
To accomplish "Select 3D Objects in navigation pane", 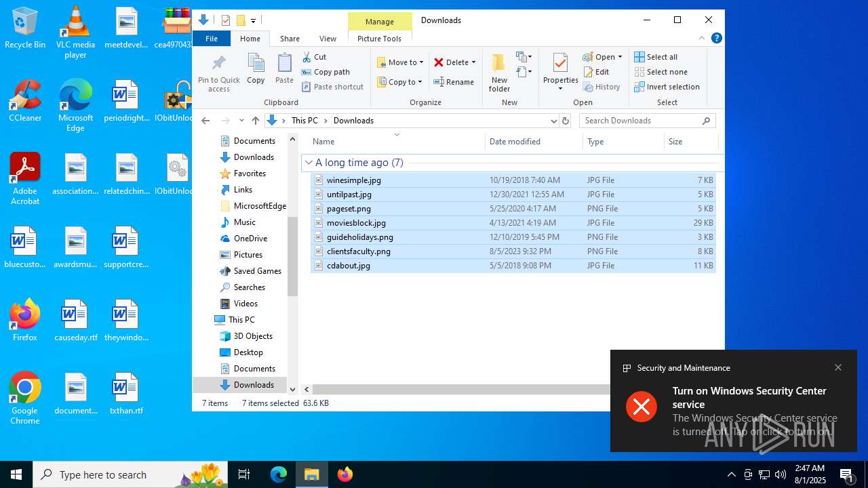I will tap(246, 336).
